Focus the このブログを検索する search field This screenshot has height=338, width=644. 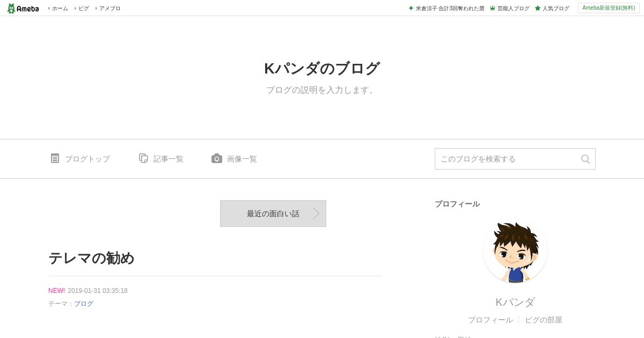click(x=507, y=159)
